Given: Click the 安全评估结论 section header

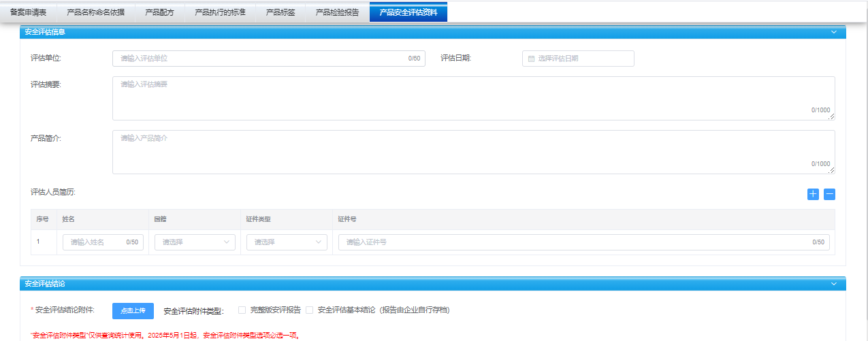Looking at the screenshot, I should [x=433, y=284].
